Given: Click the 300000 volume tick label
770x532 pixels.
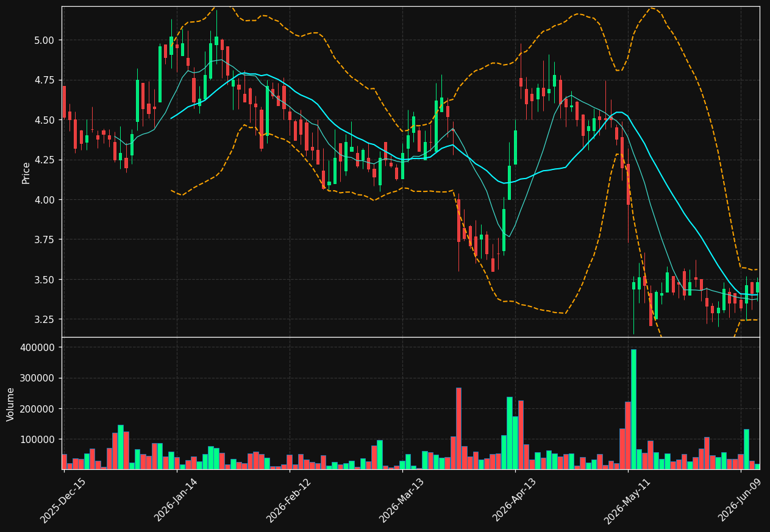Looking at the screenshot, I should (x=39, y=378).
